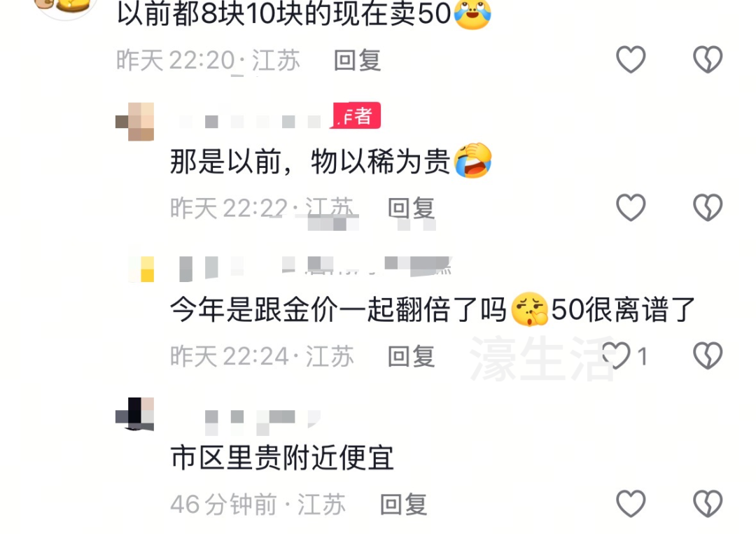
Task: Like the 金价翻倍 comment with 1 like
Action: click(x=616, y=356)
